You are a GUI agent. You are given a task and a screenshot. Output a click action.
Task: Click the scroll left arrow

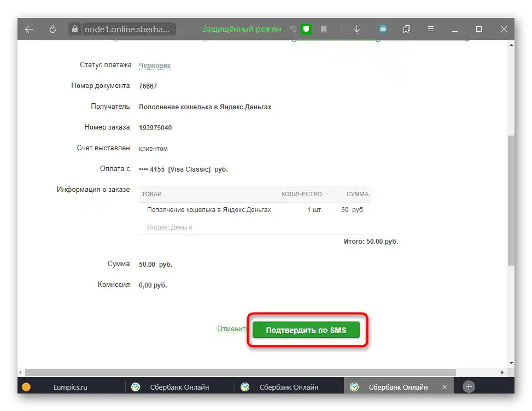pyautogui.click(x=20, y=372)
